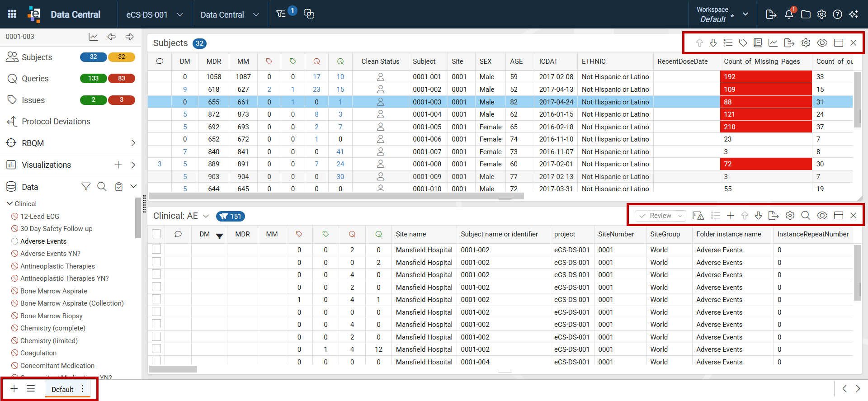Click the export icon in Clinical AE toolbar
The image size is (868, 401).
pos(774,216)
